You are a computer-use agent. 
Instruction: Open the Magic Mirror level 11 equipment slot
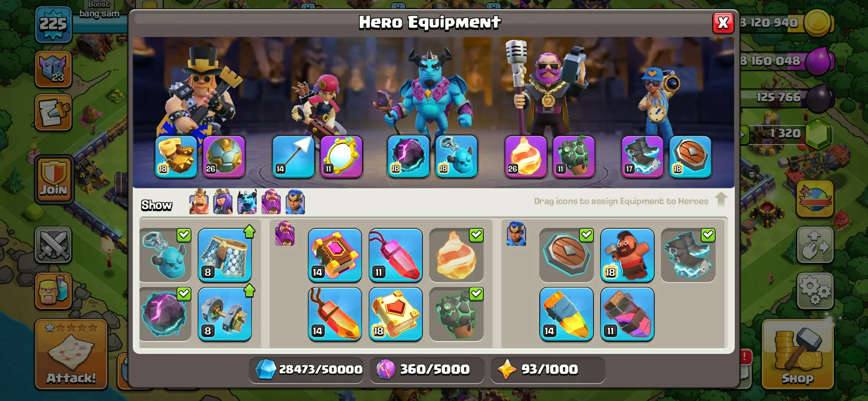coord(341,156)
